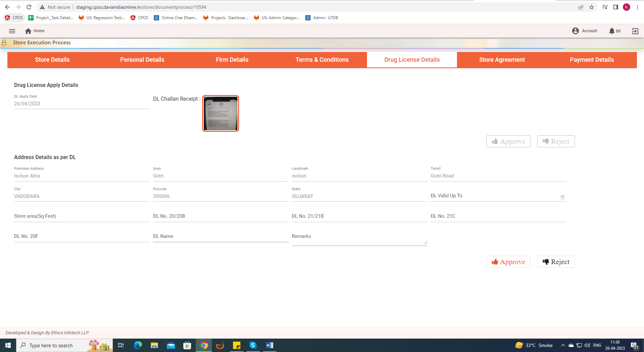Viewport: 644px width, 352px height.
Task: Open the Store Agreement tab
Action: (x=502, y=60)
